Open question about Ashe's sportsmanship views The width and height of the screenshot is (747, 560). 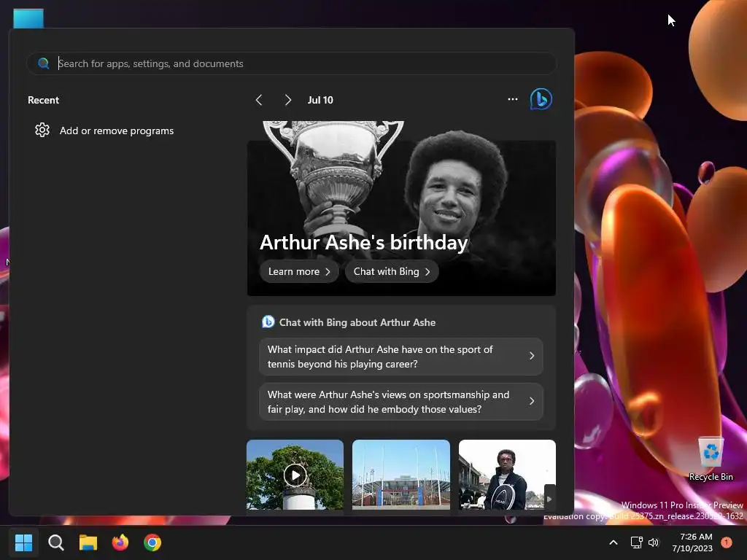pos(401,402)
